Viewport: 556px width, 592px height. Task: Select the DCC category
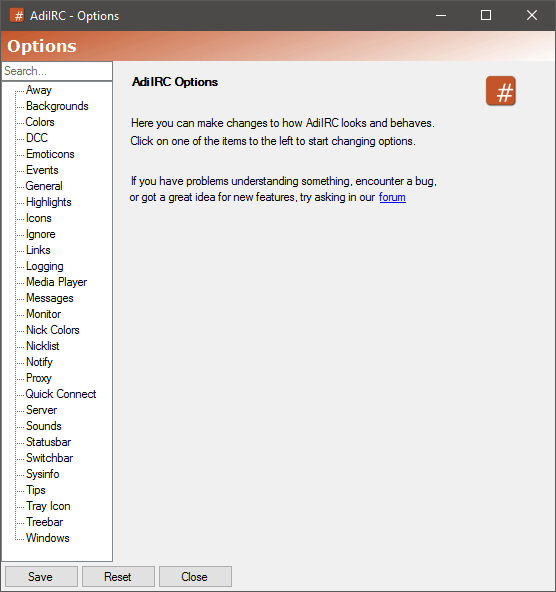(x=37, y=138)
